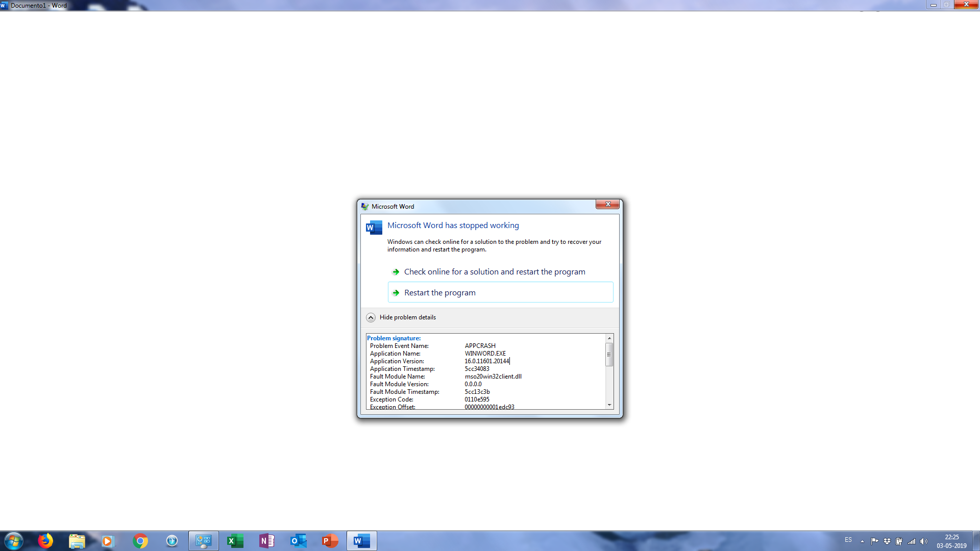Launch Firefox from the taskbar

(46, 540)
